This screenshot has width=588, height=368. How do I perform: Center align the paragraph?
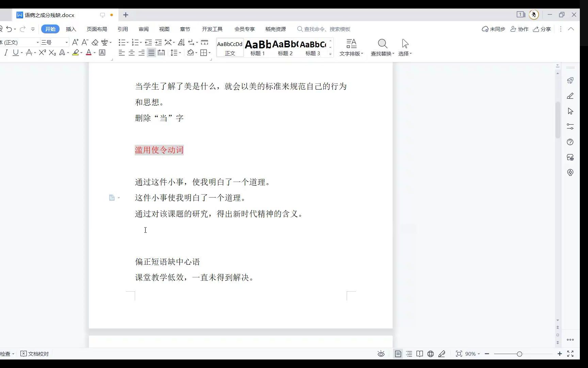click(131, 52)
